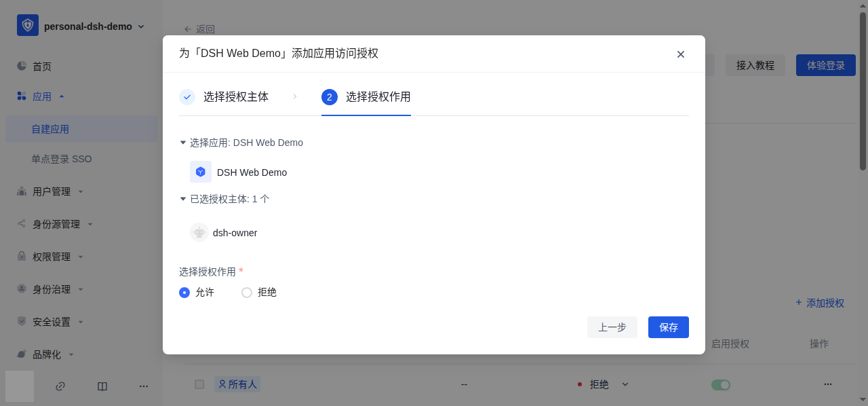Click the 上一步 button
This screenshot has width=868, height=406.
pyautogui.click(x=612, y=327)
